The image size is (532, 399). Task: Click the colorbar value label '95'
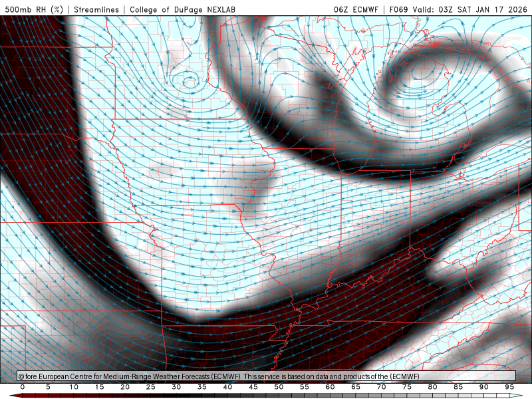pyautogui.click(x=509, y=387)
